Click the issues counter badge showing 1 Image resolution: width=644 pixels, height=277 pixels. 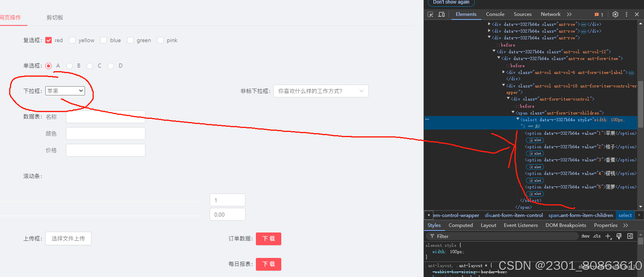click(599, 14)
